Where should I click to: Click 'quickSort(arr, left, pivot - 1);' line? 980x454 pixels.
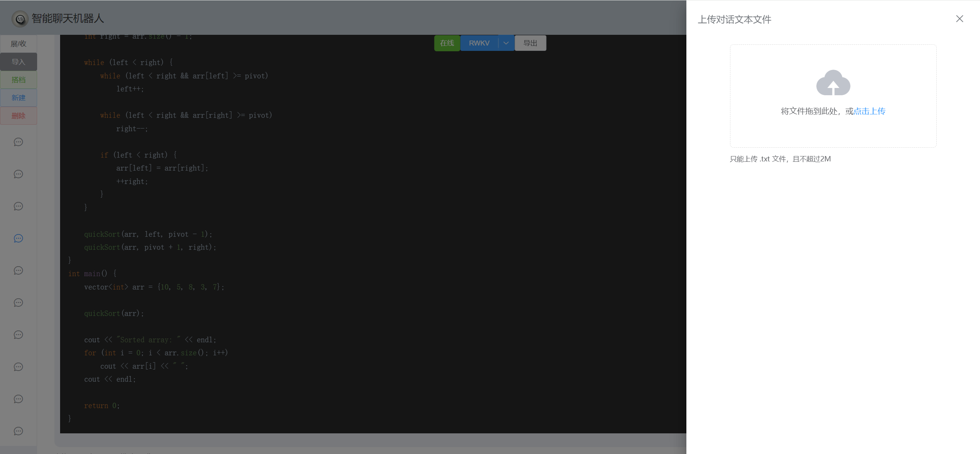coord(148,234)
